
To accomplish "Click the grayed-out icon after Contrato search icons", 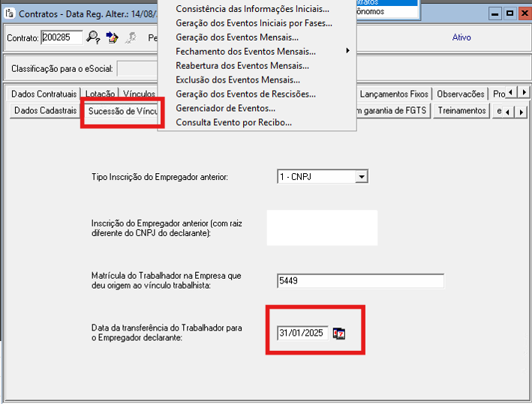I will coord(131,37).
